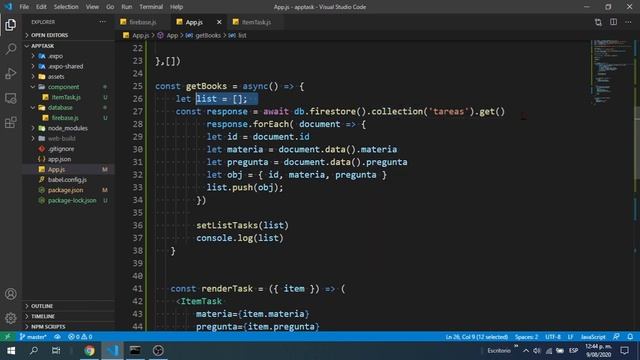Image resolution: width=640 pixels, height=360 pixels.
Task: Open package-lock.json in the file tree
Action: 72,200
